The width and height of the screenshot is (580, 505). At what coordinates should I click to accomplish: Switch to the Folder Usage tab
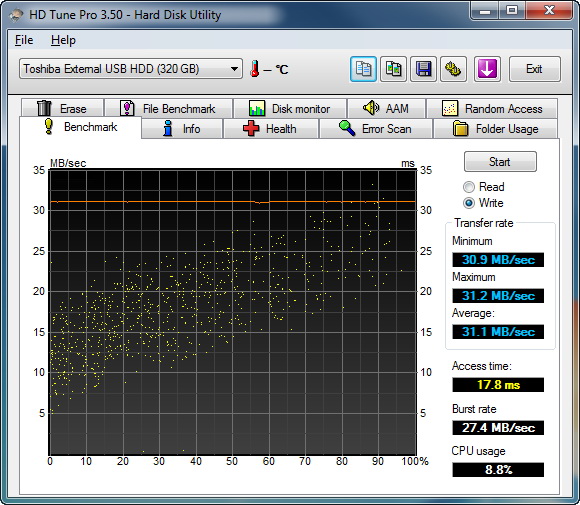[x=495, y=129]
